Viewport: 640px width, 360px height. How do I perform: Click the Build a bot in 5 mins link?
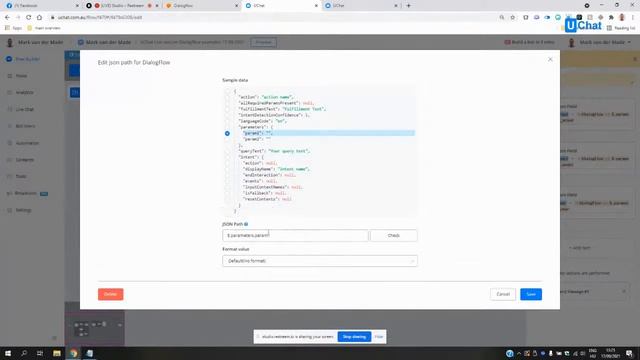[529, 42]
